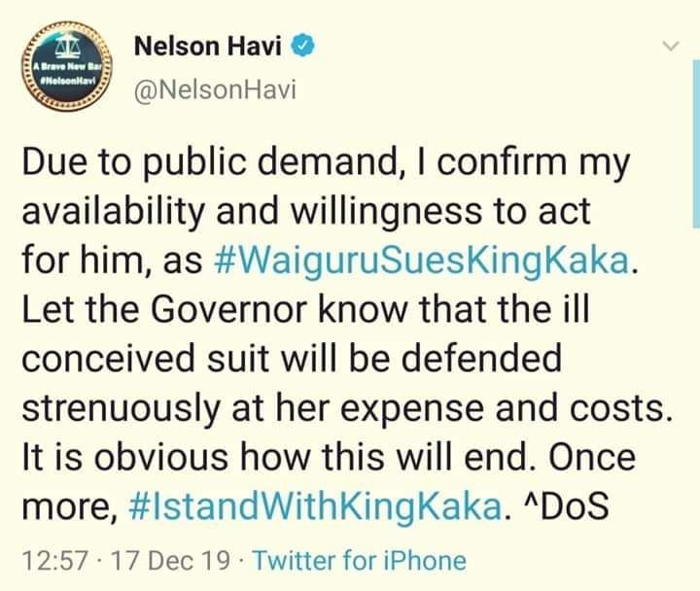Click the 'availability and willingness to act' line
The width and height of the screenshot is (700, 591).
pyautogui.click(x=306, y=212)
